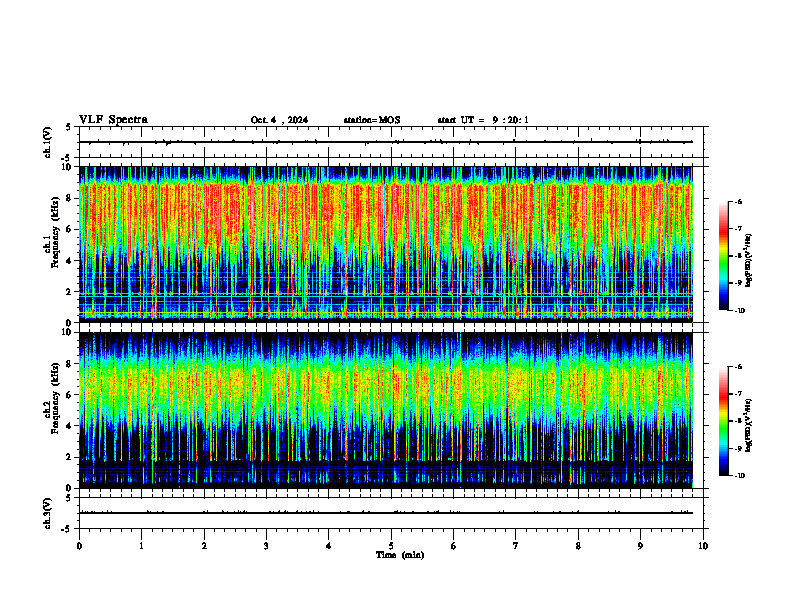Click time axis tick label "9"
Screen dimensions: 792x612
coord(640,546)
